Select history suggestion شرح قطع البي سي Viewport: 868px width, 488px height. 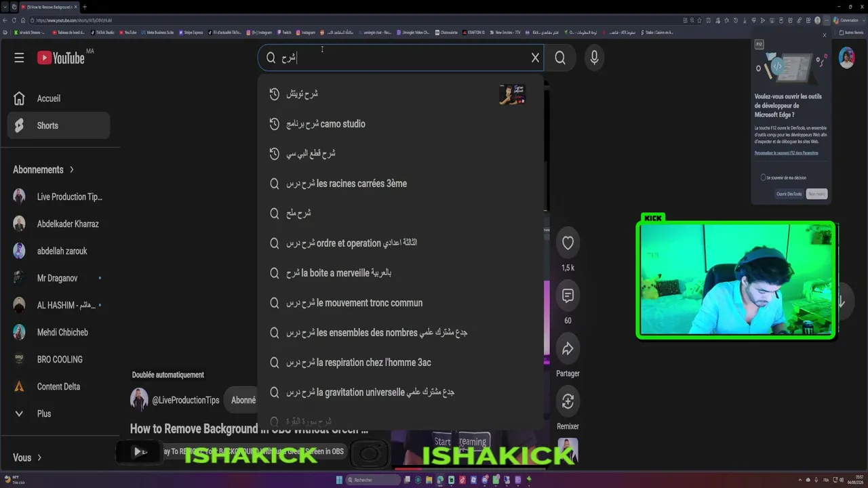tap(400, 154)
